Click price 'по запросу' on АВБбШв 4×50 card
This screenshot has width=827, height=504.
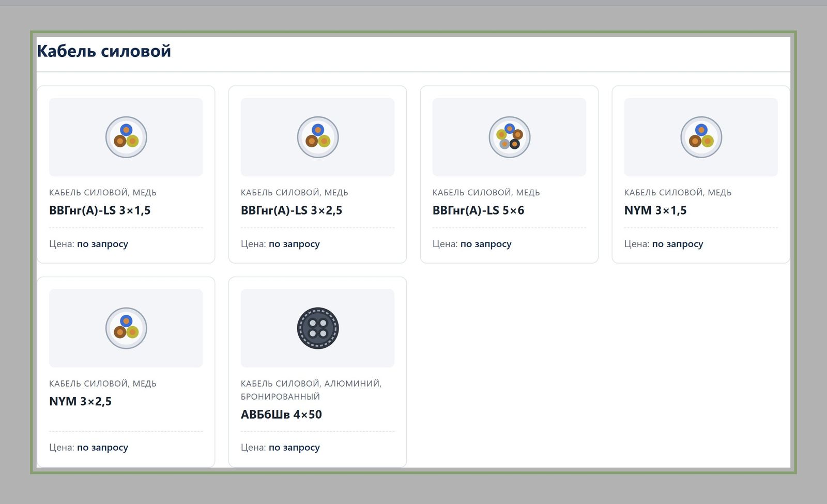click(294, 448)
